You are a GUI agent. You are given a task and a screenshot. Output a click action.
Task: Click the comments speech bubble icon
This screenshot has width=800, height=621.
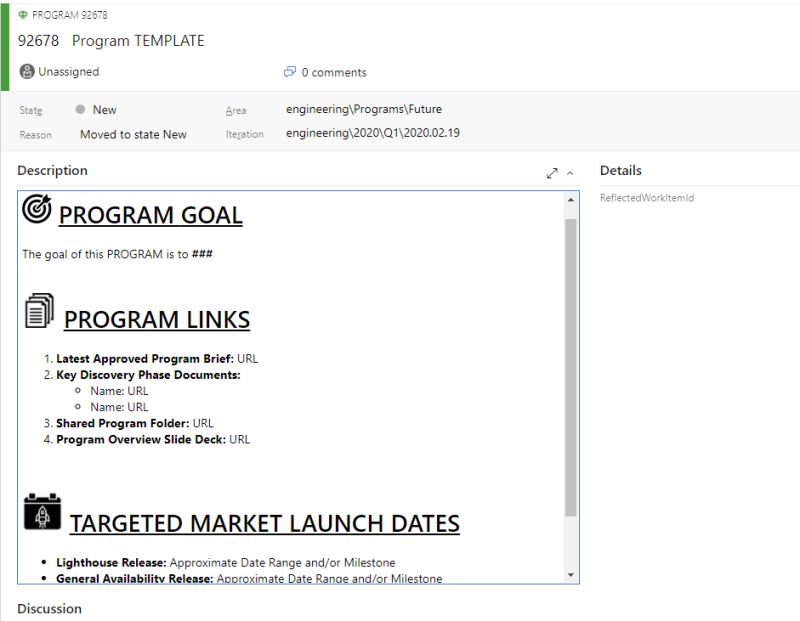pyautogui.click(x=290, y=71)
